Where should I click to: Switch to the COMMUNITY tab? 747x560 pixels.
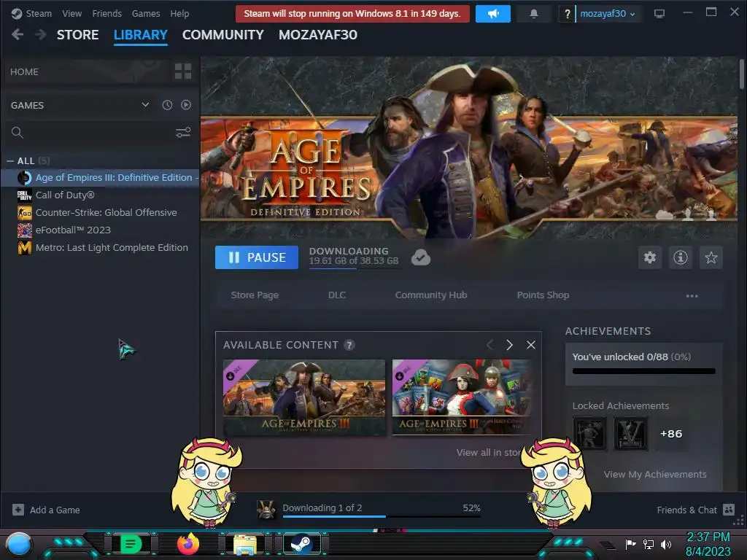click(223, 35)
